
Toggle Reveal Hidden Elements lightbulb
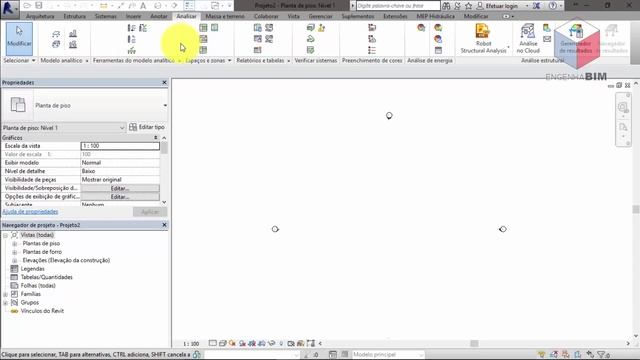pos(281,343)
